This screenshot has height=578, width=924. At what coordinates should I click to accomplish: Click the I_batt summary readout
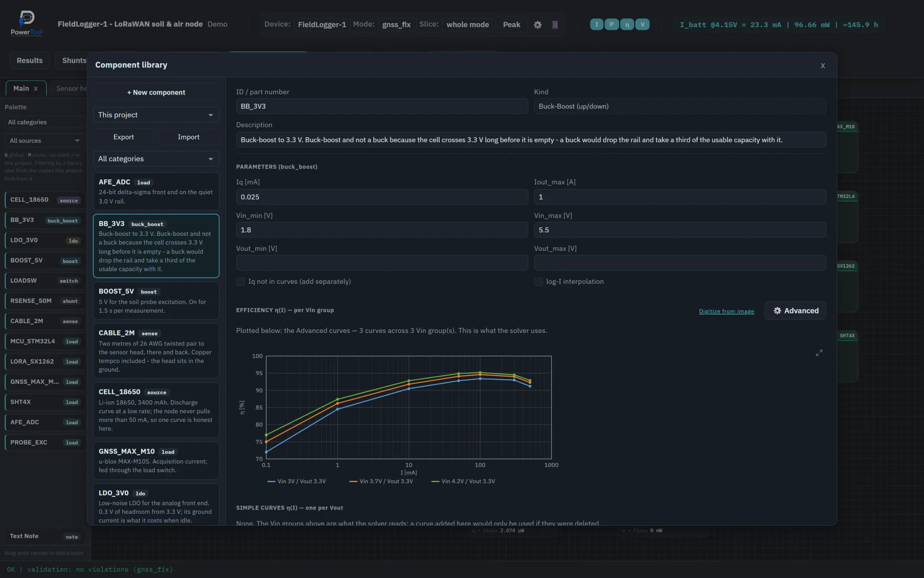779,25
